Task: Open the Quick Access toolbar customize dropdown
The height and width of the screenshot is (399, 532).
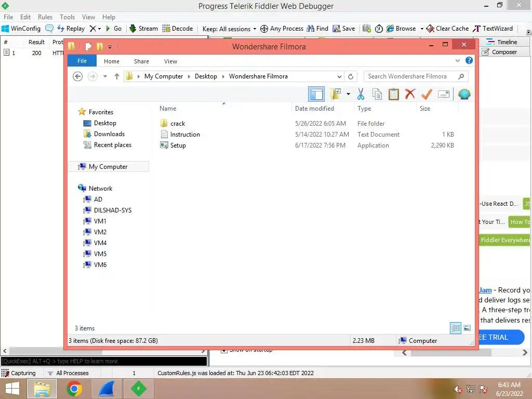Action: click(x=110, y=47)
